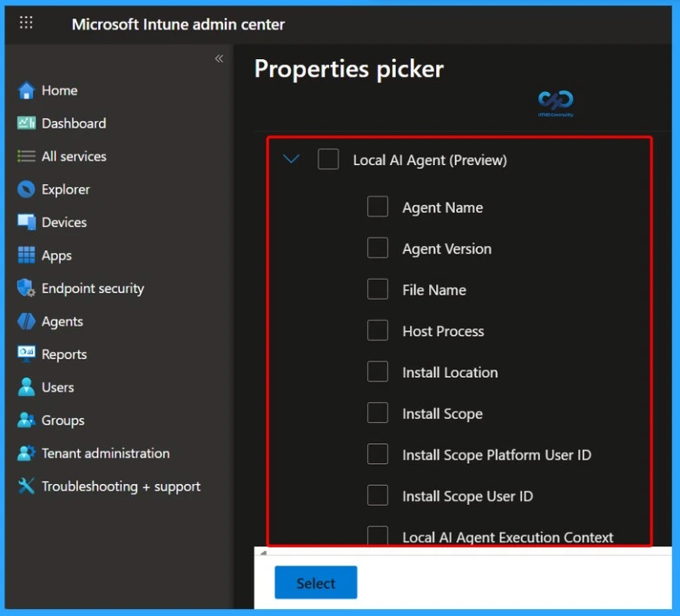Open the Reports section

(x=64, y=354)
